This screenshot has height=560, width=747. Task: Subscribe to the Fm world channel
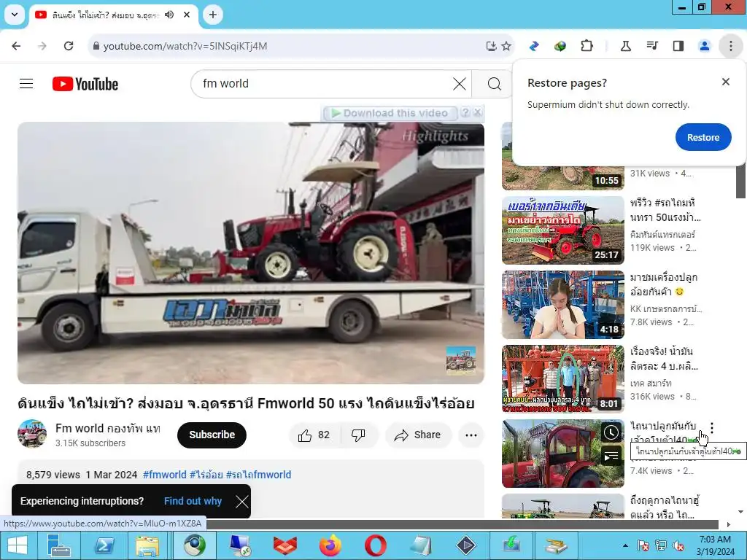(x=212, y=435)
